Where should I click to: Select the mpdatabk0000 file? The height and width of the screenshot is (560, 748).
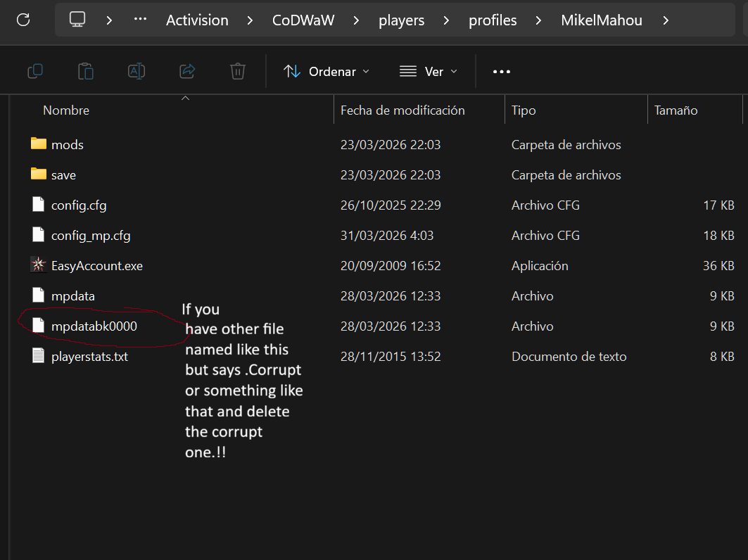(x=94, y=326)
